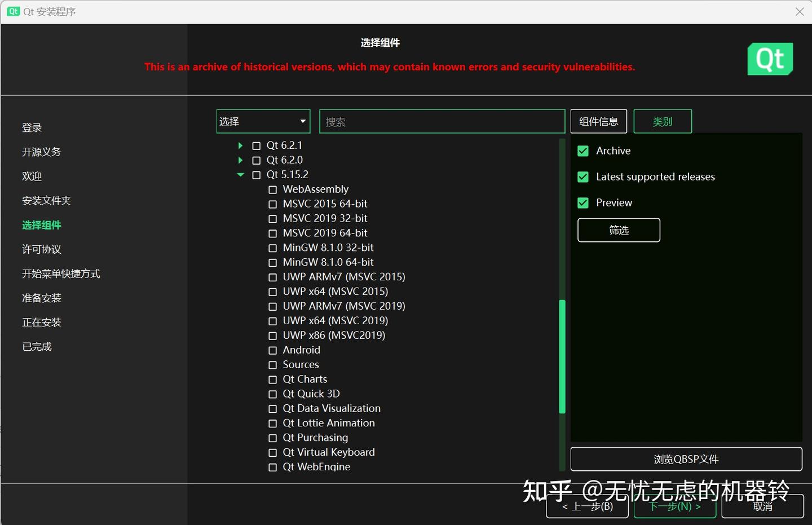Click the 筛选 filter button
The image size is (812, 525).
coord(619,230)
